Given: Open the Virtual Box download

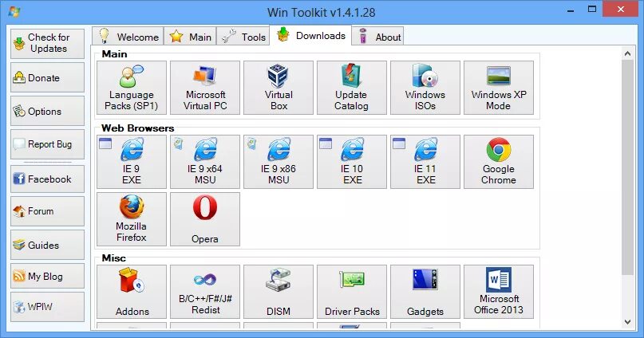Looking at the screenshot, I should 279,88.
